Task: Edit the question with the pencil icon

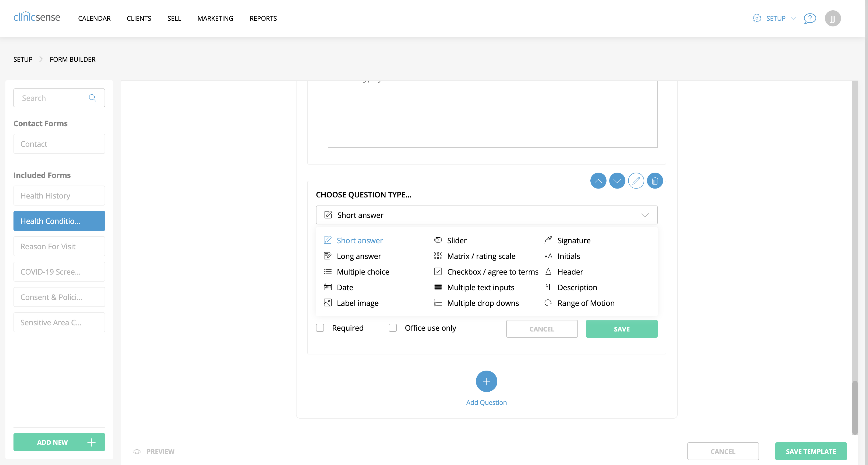Action: (x=636, y=181)
